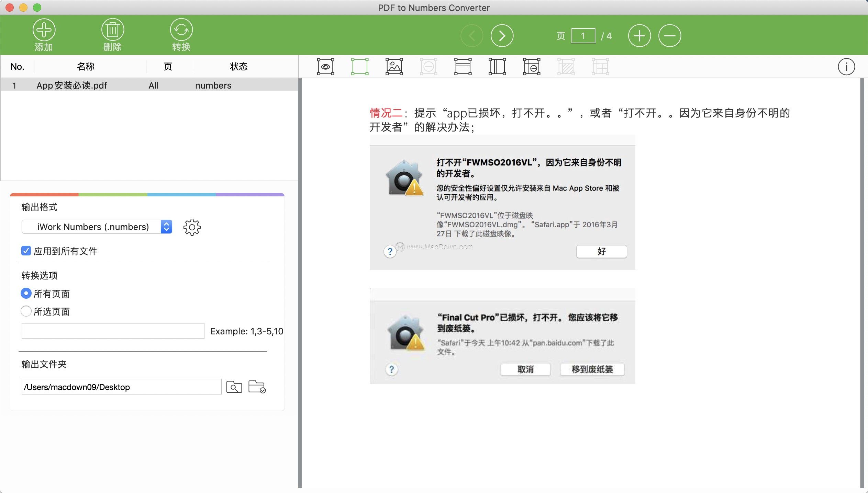868x493 pixels.
Task: Click the current page number field
Action: click(583, 36)
